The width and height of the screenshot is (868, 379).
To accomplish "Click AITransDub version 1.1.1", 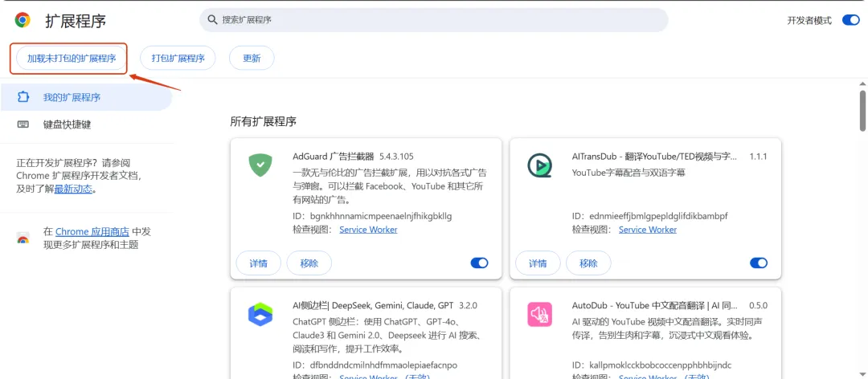I will click(759, 156).
